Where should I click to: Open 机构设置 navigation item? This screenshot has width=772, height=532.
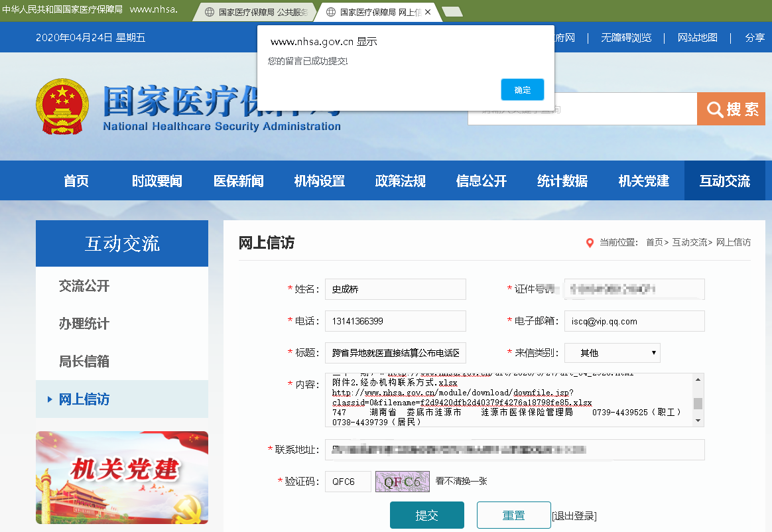[320, 181]
